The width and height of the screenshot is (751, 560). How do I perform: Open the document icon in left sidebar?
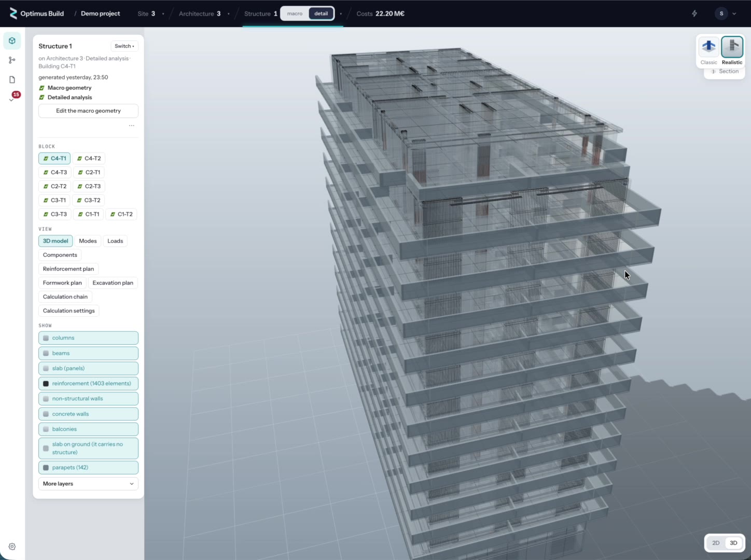[x=12, y=79]
